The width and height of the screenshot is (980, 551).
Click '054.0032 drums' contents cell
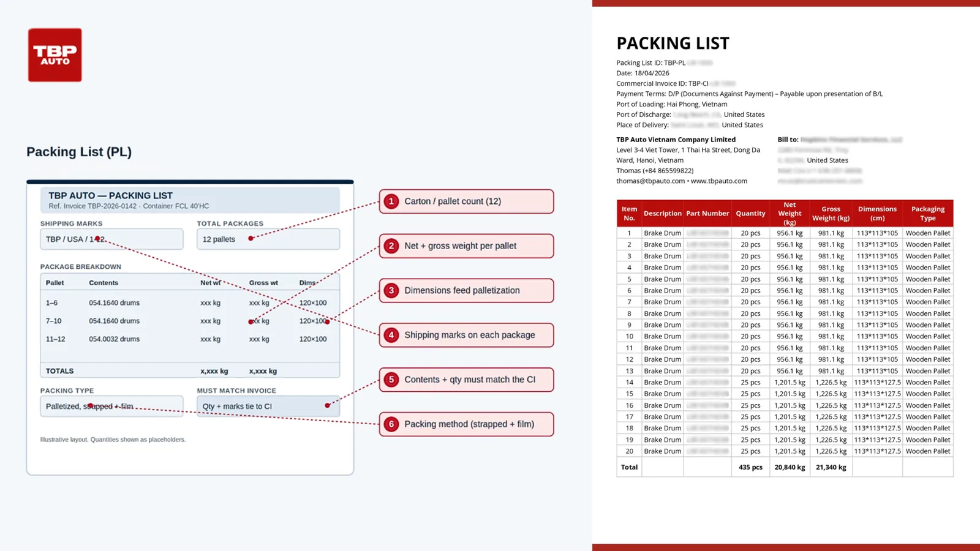click(x=114, y=339)
